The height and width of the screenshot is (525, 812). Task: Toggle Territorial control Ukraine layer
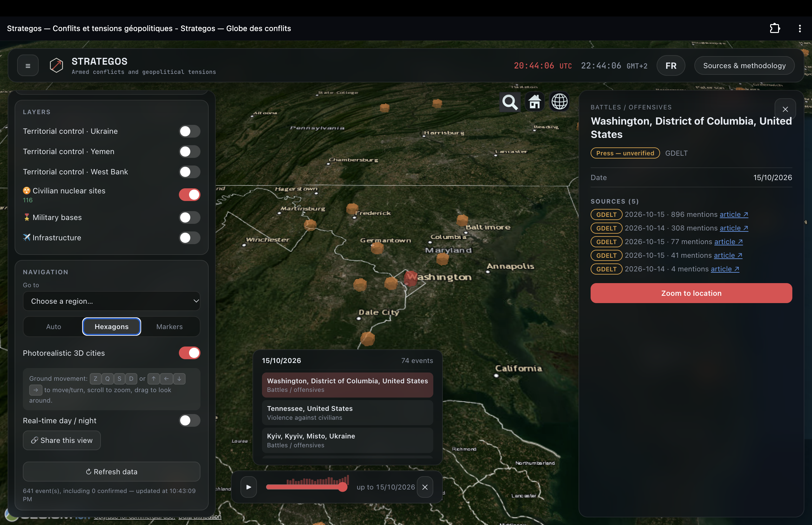point(190,131)
